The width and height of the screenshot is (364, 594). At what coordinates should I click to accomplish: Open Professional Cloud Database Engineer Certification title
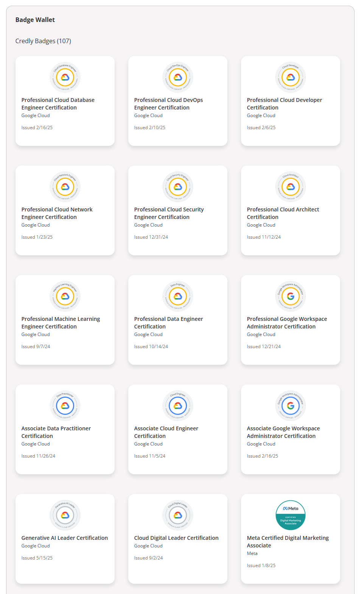[x=58, y=104]
